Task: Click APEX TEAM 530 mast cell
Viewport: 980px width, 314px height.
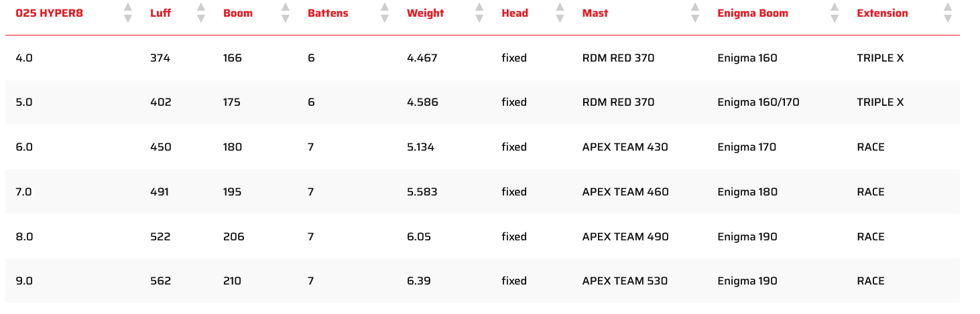Action: coord(625,281)
